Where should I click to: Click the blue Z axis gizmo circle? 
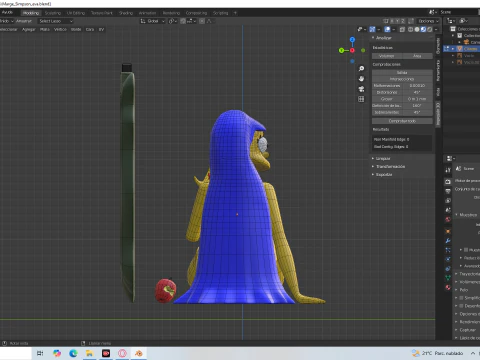[352, 40]
